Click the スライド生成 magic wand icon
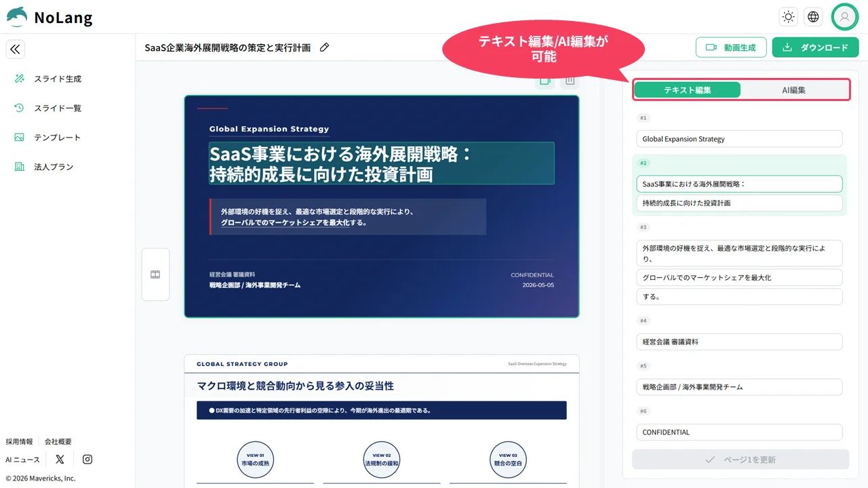 point(20,79)
